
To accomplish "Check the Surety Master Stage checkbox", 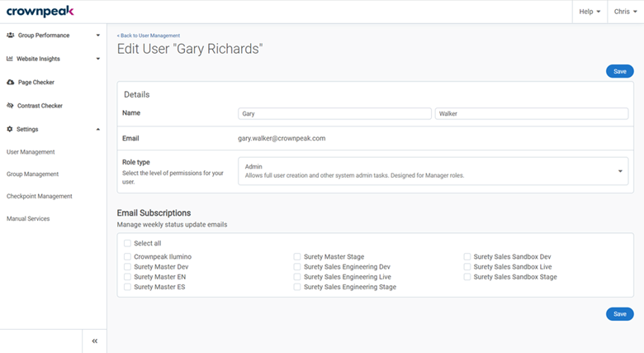I will pyautogui.click(x=297, y=257).
